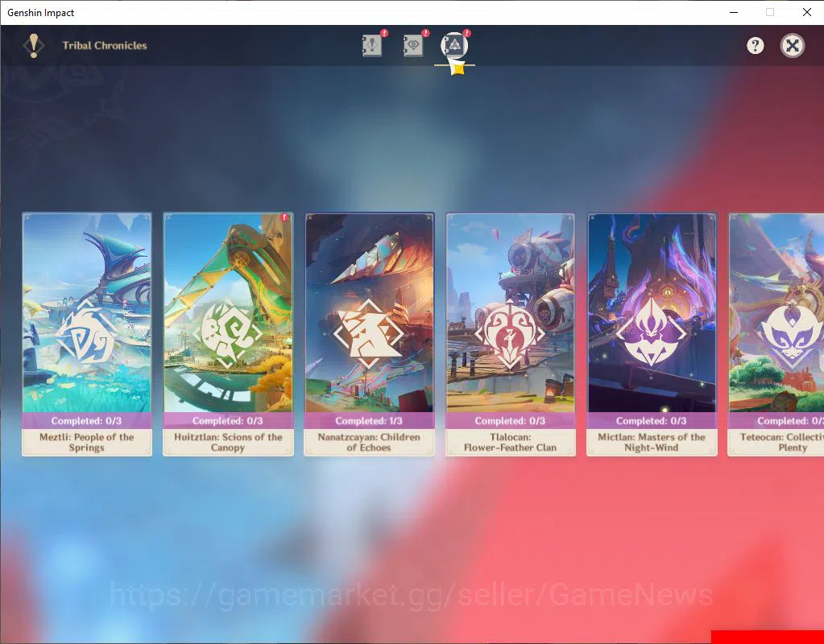Click 'Completed: 1/3' under Nanatzcayan card
This screenshot has height=644, width=824.
pos(369,421)
